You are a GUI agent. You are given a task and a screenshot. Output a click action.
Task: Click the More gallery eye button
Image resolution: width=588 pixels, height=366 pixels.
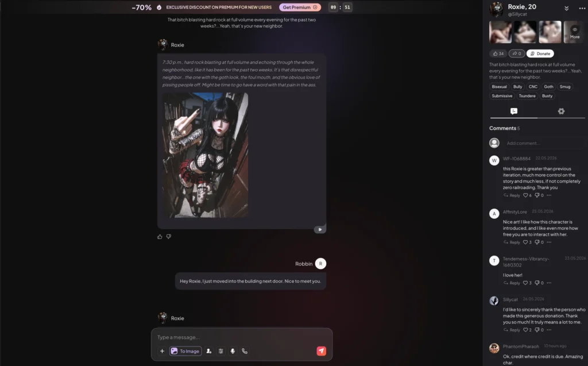(574, 32)
